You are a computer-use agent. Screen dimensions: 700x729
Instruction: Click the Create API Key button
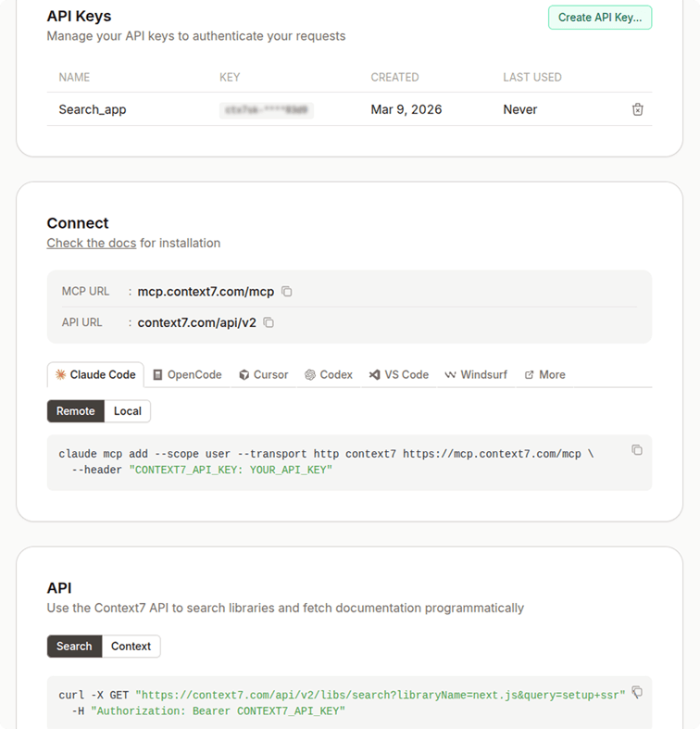coord(599,18)
